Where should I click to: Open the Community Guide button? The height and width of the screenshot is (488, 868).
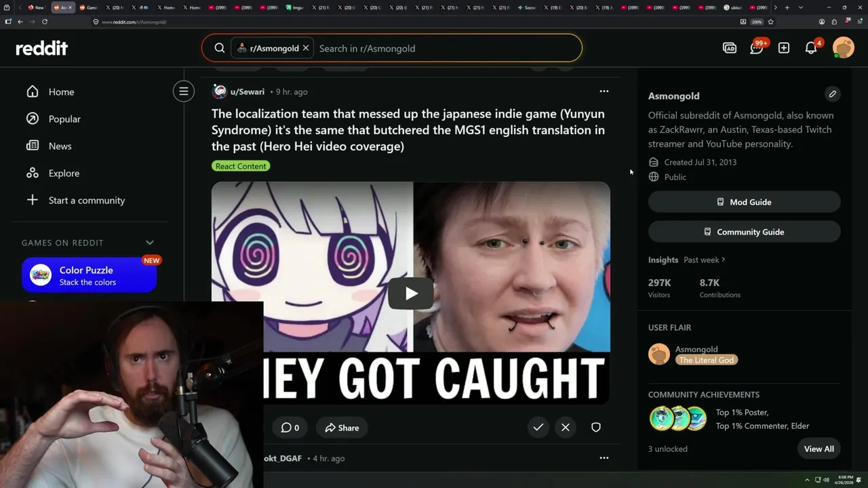click(x=745, y=232)
